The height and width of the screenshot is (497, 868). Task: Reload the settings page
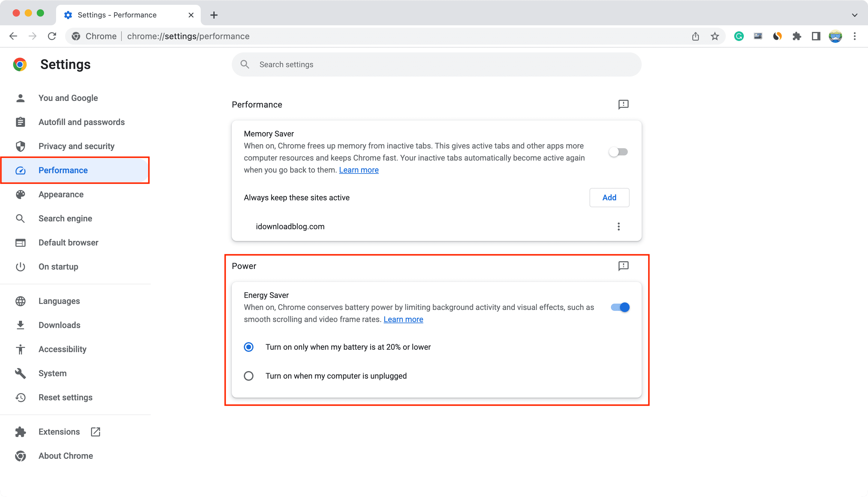52,36
